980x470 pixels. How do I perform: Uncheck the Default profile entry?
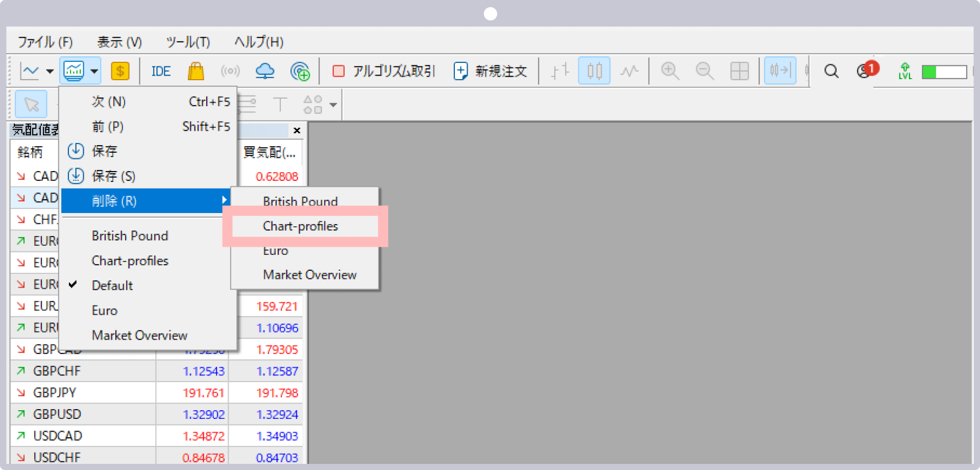(x=112, y=285)
